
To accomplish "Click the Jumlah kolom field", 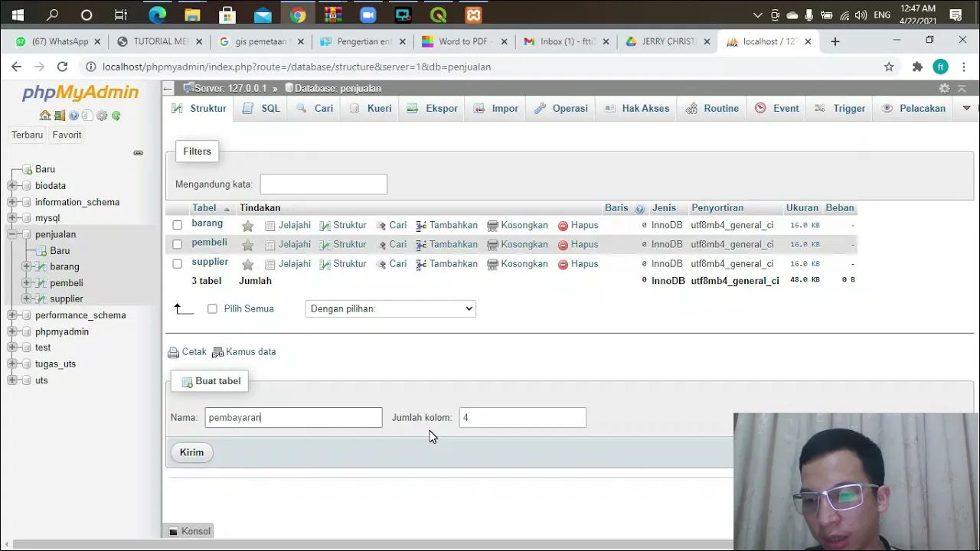I will tap(522, 417).
